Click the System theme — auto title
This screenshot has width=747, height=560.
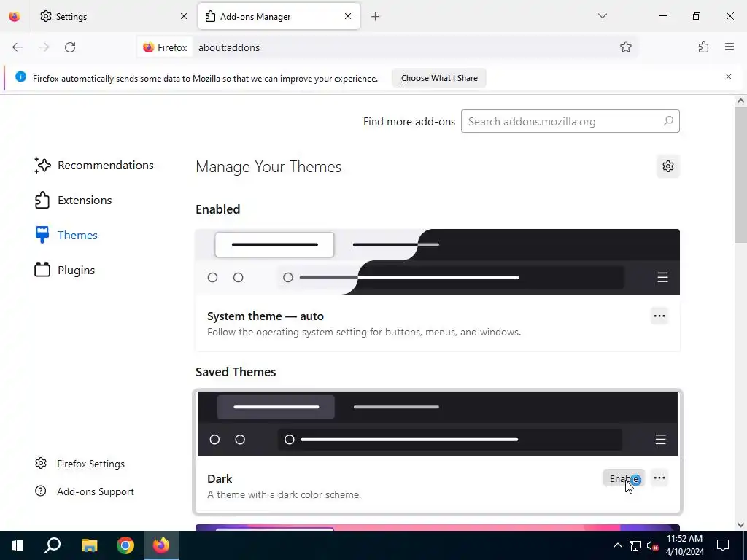tap(266, 316)
